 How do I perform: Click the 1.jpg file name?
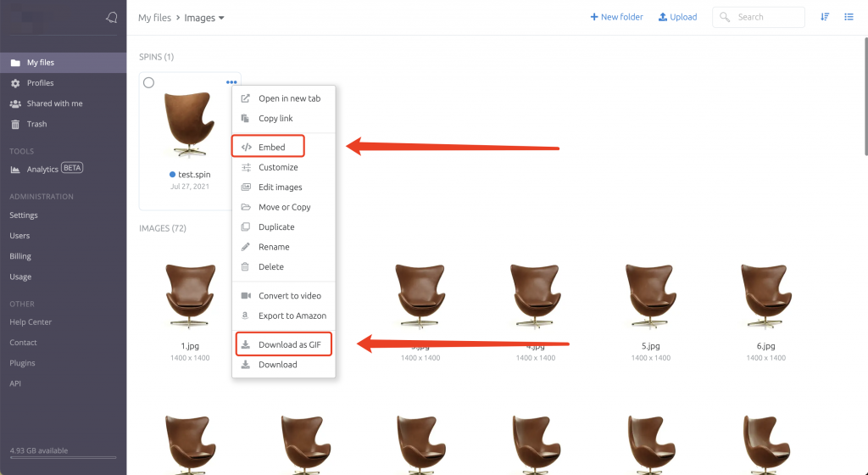point(190,346)
